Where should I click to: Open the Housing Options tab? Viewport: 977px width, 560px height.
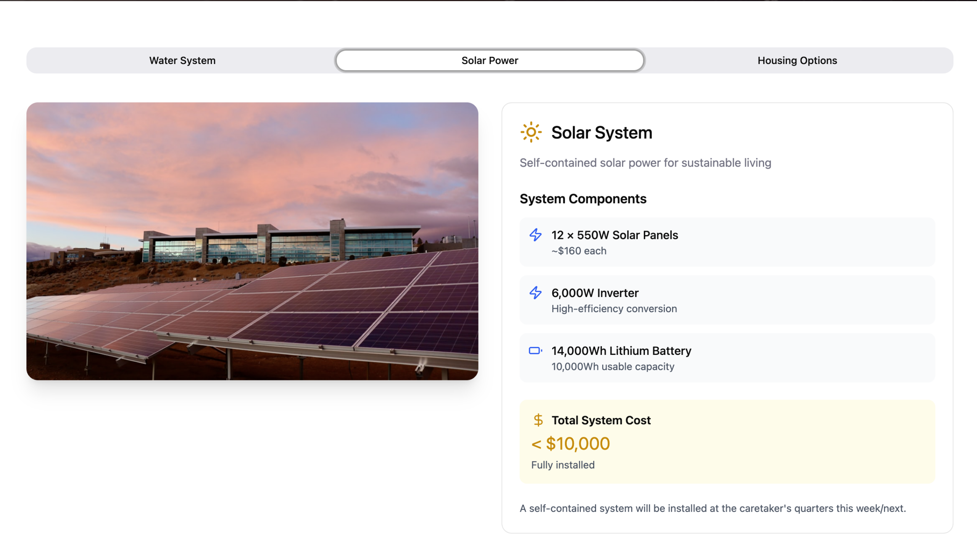[x=797, y=60]
